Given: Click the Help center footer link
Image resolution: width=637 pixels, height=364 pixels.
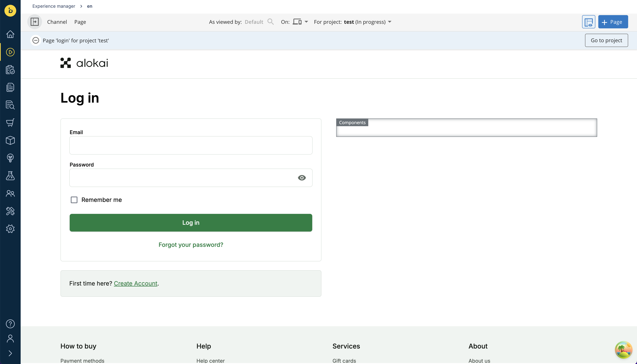Looking at the screenshot, I should 211,360.
